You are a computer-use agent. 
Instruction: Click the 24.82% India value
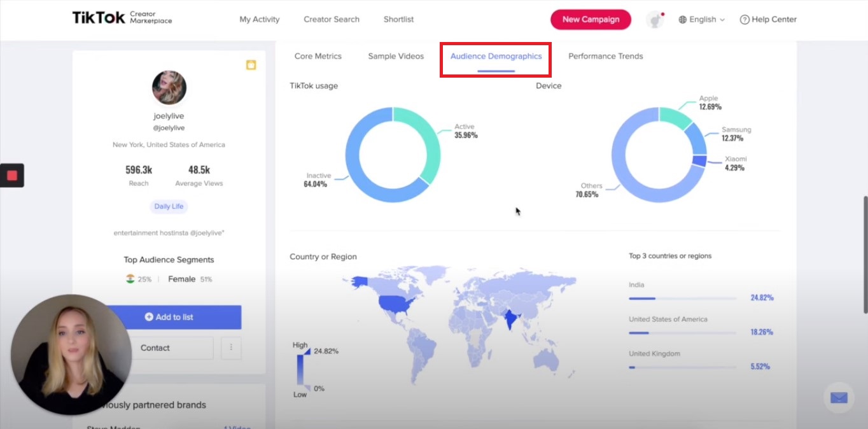pyautogui.click(x=762, y=298)
